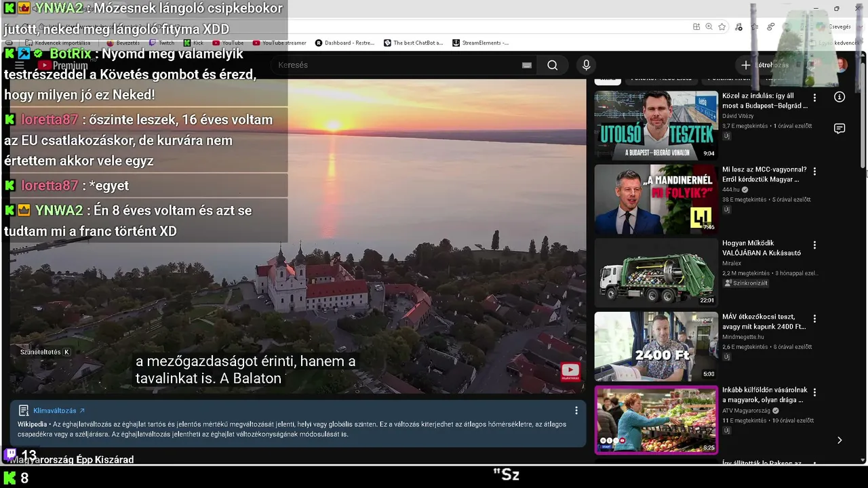Open options for 'Közel az indulás' video
The image size is (868, 488).
[814, 98]
